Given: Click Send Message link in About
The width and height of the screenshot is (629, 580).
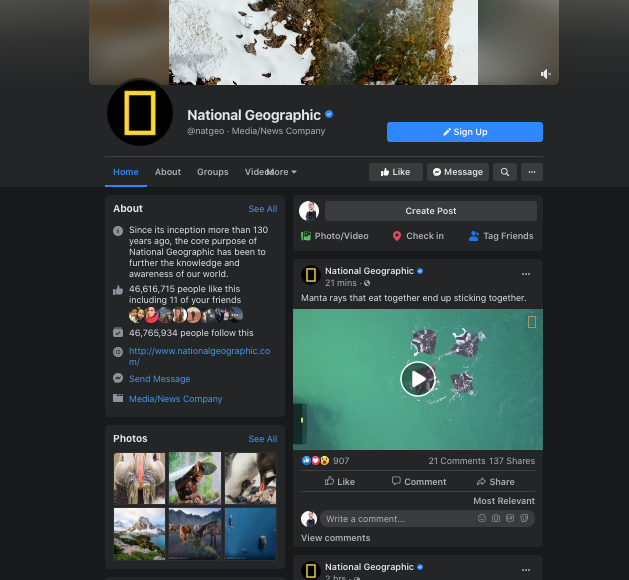Looking at the screenshot, I should point(160,379).
